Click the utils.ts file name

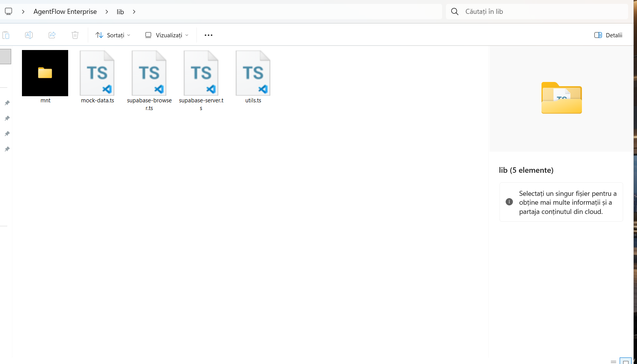click(253, 100)
